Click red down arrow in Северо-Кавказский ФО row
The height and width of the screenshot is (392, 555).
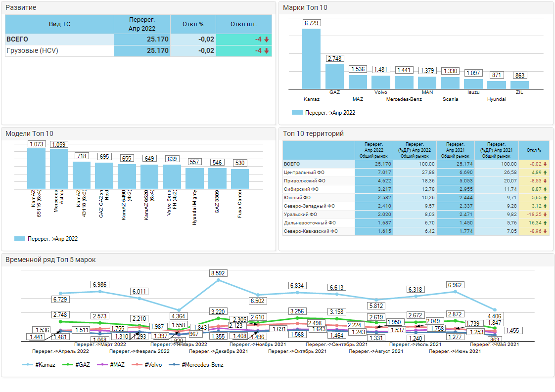[x=545, y=231]
